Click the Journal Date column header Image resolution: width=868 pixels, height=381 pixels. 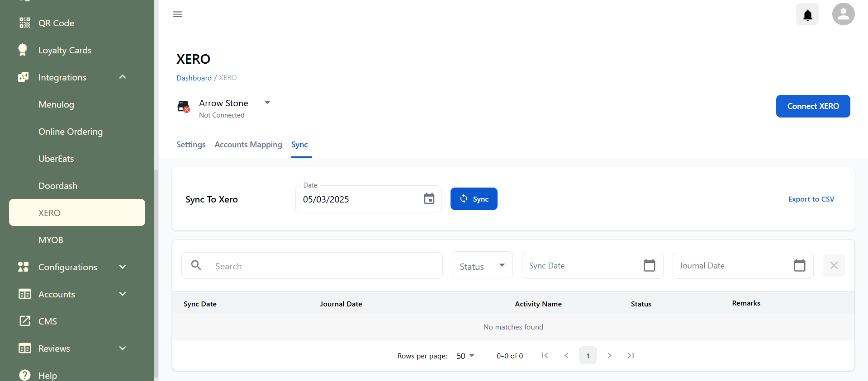[x=341, y=304]
